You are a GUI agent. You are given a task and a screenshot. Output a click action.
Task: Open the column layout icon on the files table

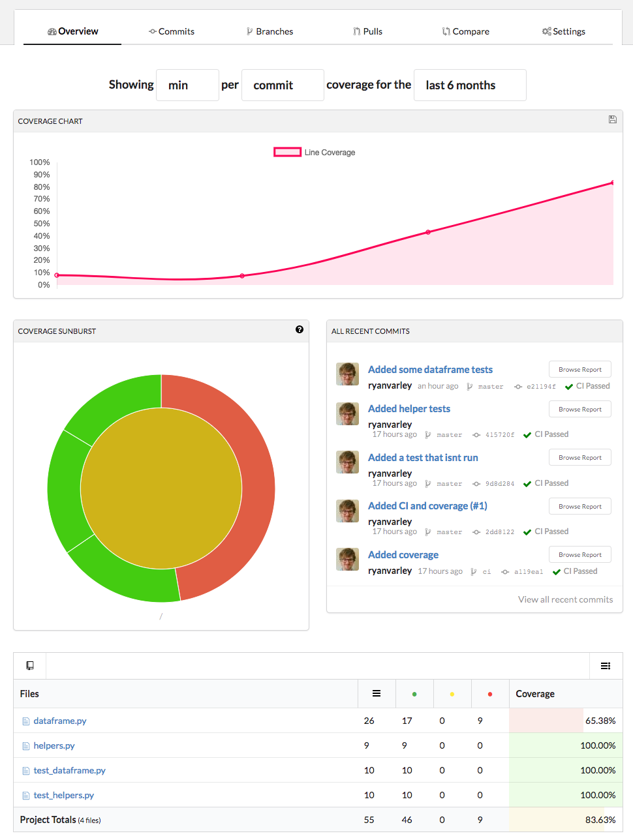pos(606,665)
